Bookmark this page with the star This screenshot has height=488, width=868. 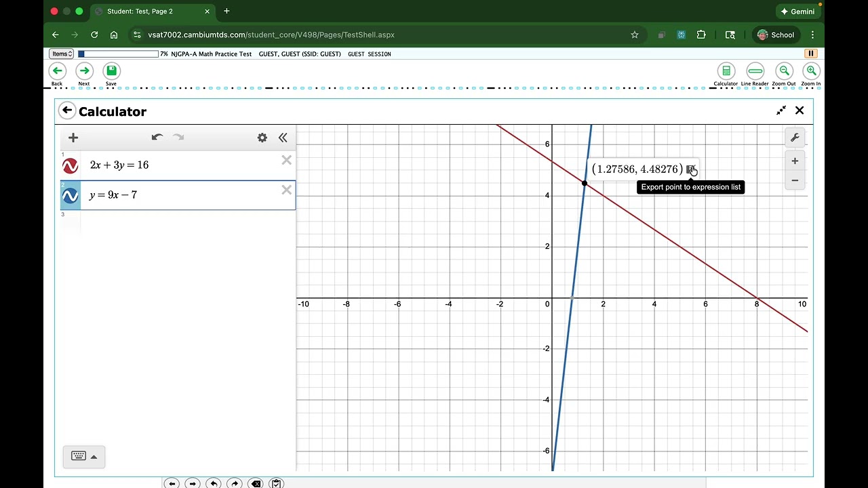635,35
